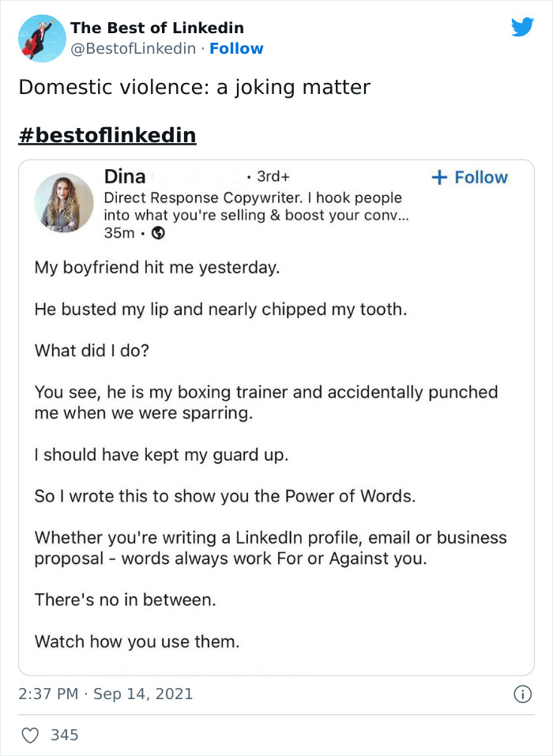This screenshot has height=756, width=553.
Task: Click Dina's LinkedIn profile picture
Action: tap(63, 204)
